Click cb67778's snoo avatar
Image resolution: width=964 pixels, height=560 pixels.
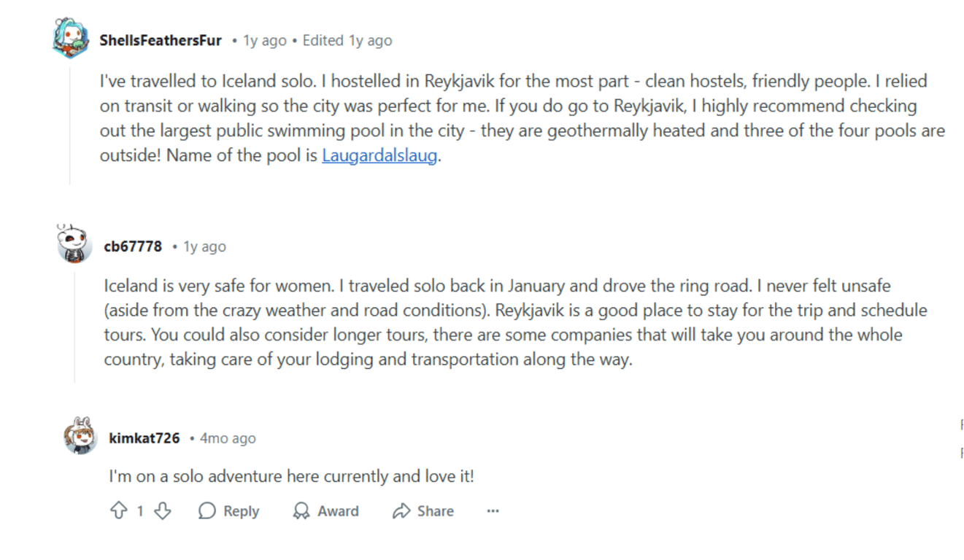[74, 245]
